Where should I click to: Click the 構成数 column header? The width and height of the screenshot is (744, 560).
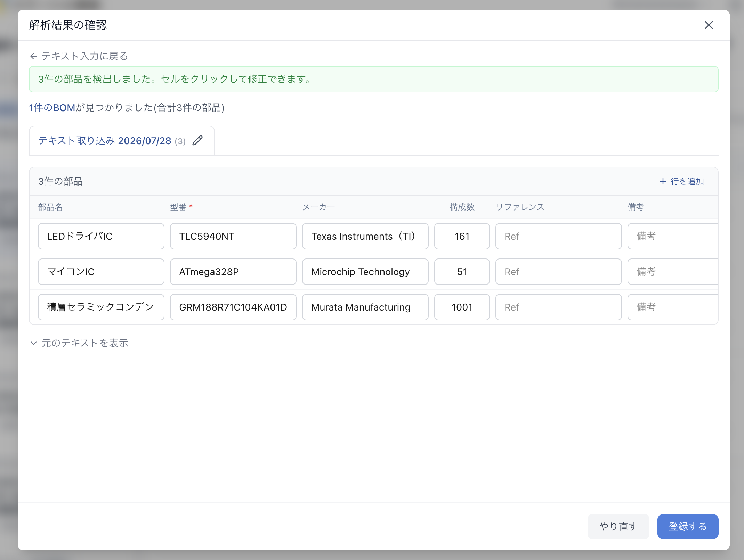tap(462, 207)
